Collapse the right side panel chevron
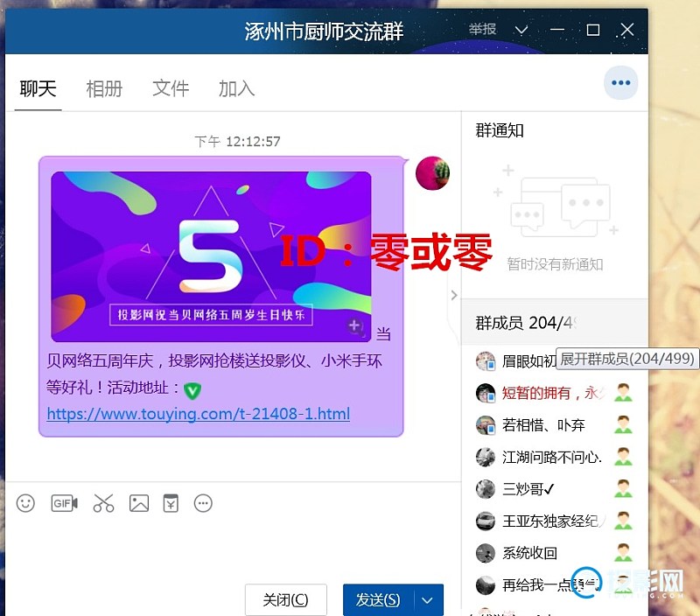The image size is (700, 616). click(x=453, y=295)
